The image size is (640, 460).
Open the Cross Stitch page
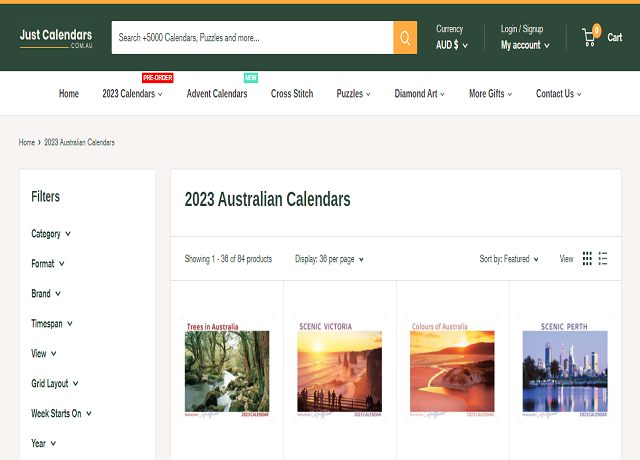[x=292, y=94]
